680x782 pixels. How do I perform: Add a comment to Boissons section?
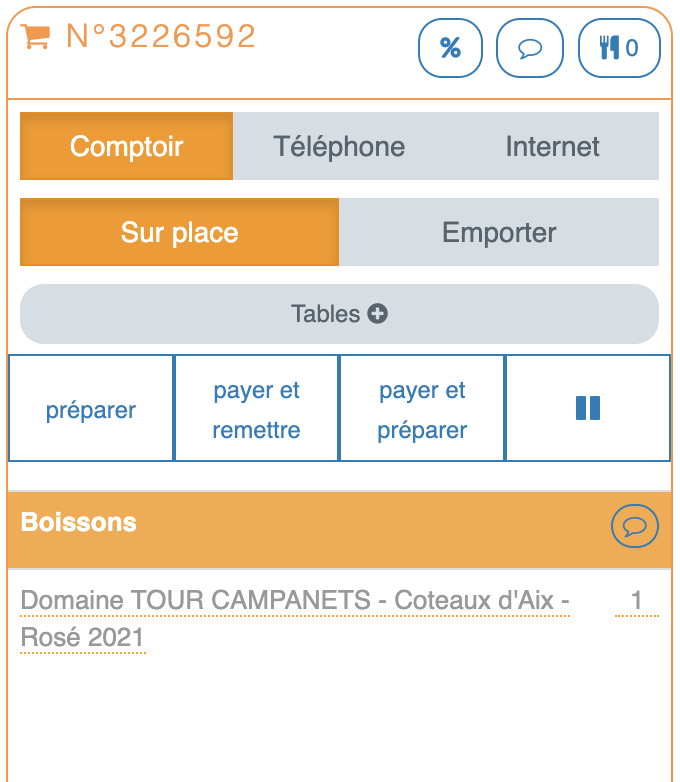coord(635,524)
